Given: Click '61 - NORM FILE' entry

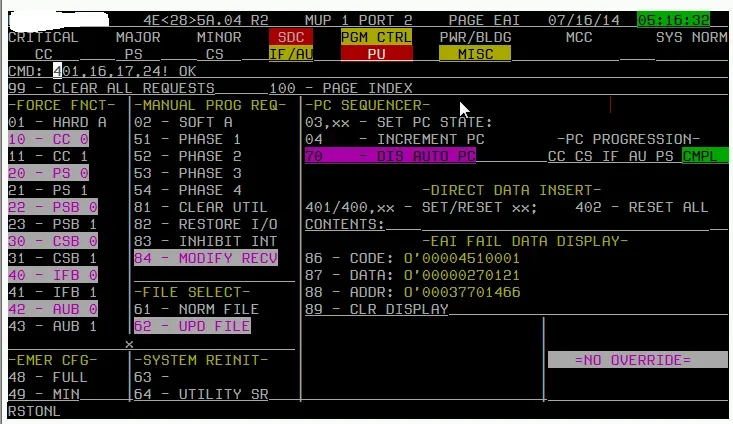Looking at the screenshot, I should pyautogui.click(x=196, y=309).
